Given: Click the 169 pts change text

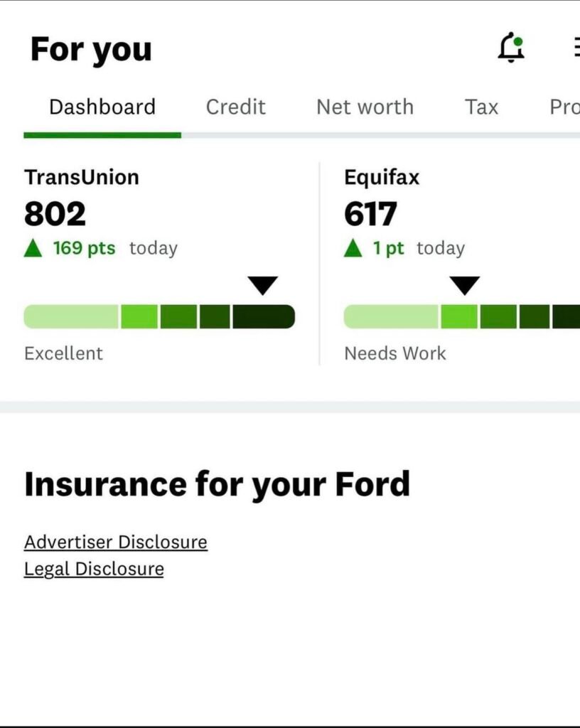Looking at the screenshot, I should [84, 248].
